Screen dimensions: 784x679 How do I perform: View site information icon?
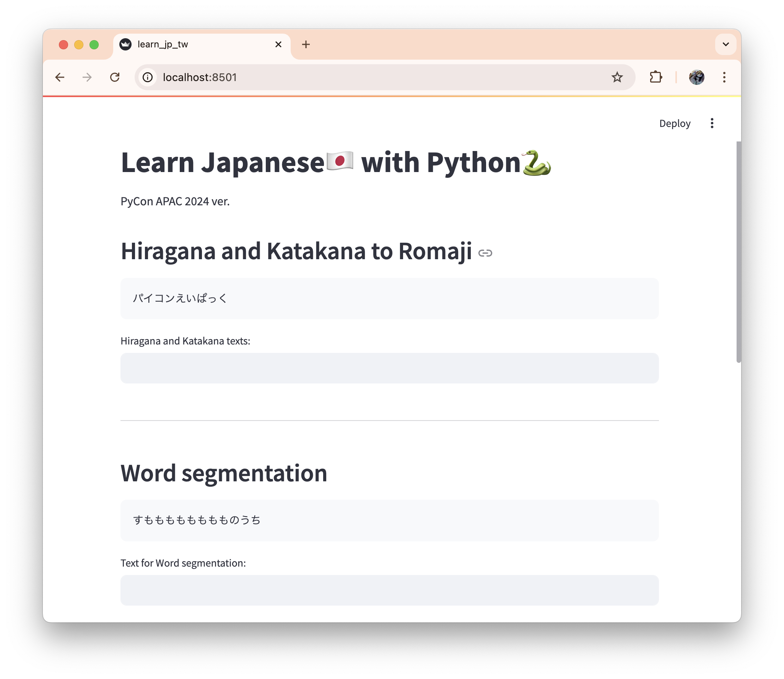click(148, 77)
